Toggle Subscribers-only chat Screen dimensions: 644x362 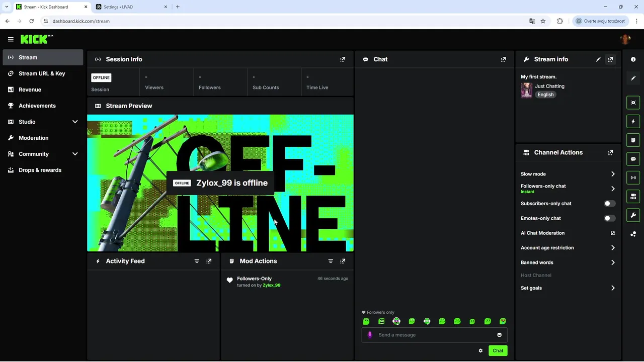click(610, 204)
